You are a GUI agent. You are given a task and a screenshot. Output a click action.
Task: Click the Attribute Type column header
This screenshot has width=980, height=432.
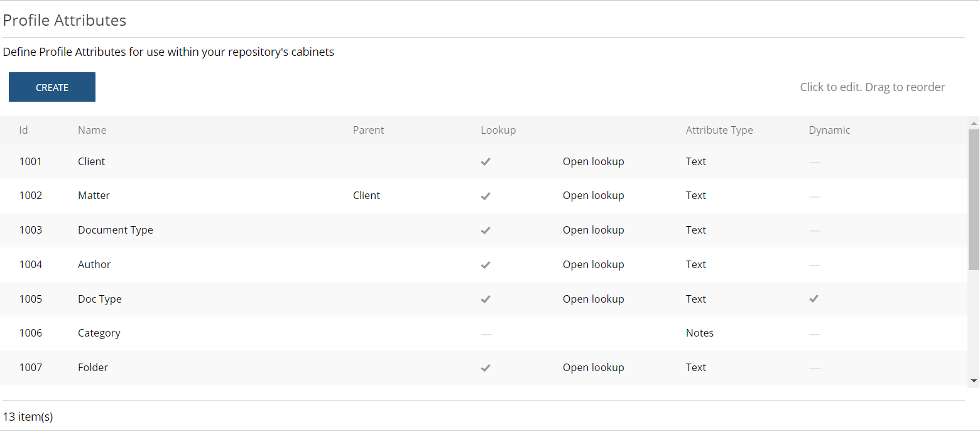(719, 130)
